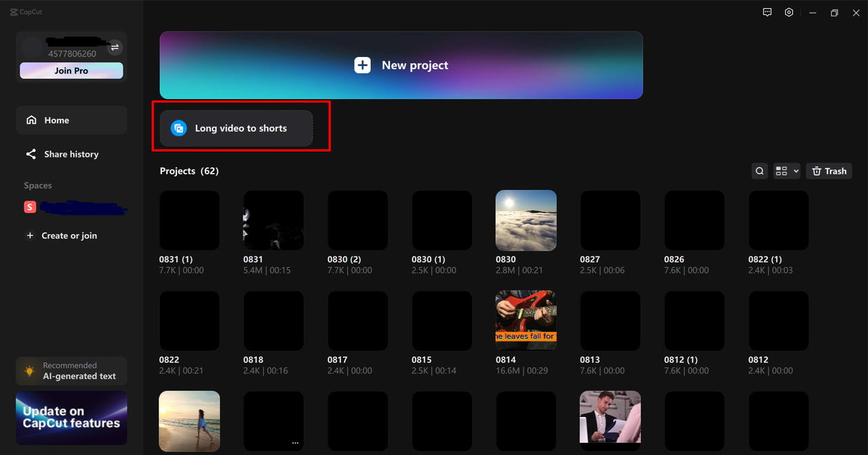Click the plus icon beside Create or join
This screenshot has width=868, height=455.
click(30, 235)
